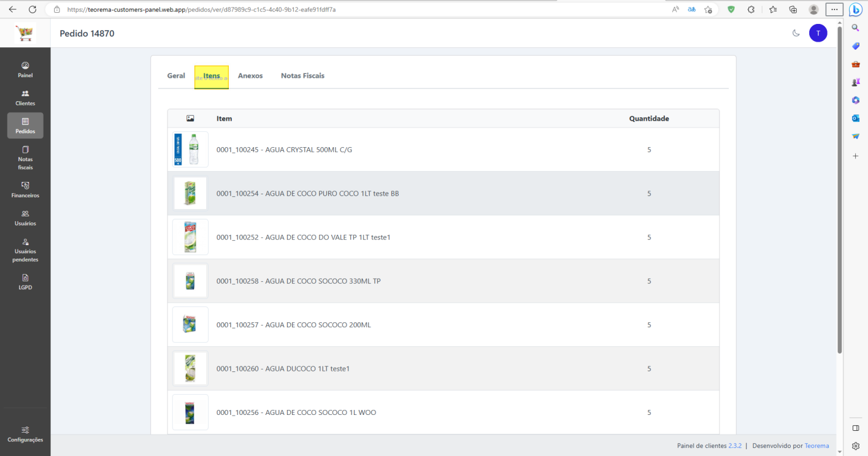This screenshot has height=456, width=868.
Task: Open the translate icon in address bar
Action: 691,9
